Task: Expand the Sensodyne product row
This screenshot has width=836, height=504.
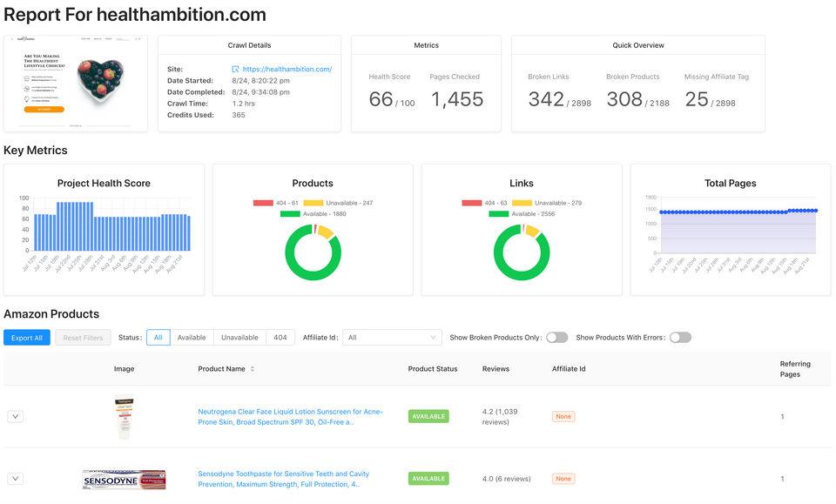Action: point(16,479)
